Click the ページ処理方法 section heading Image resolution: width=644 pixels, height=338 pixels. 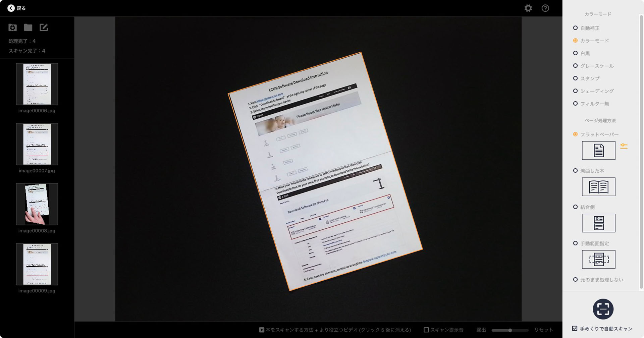pos(600,121)
